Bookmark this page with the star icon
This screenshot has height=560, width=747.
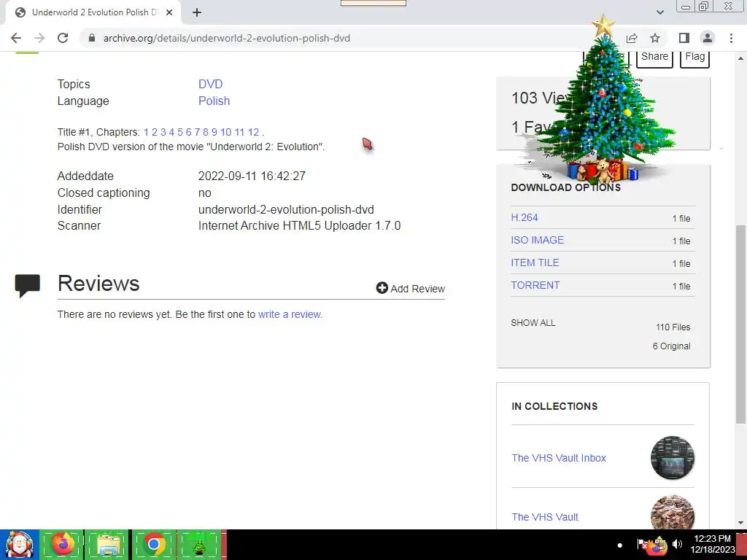point(655,38)
